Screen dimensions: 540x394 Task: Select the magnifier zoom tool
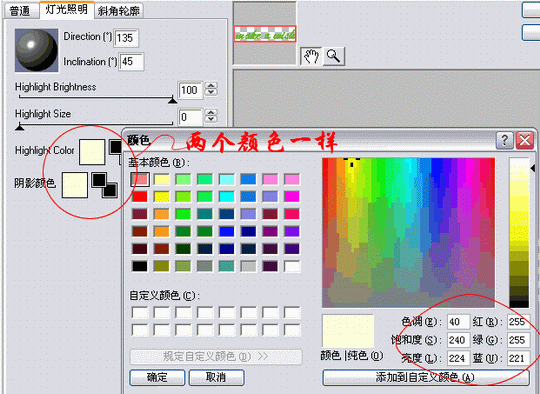pos(333,56)
